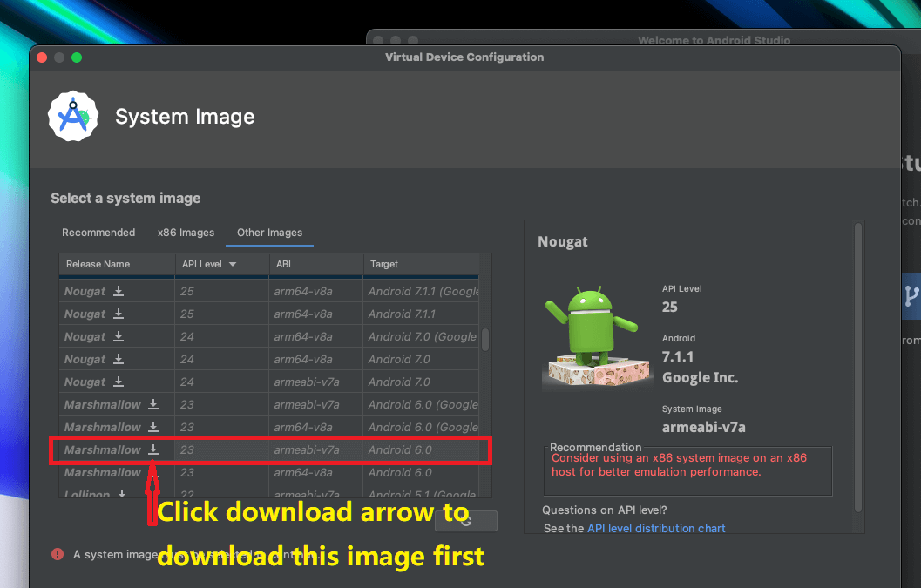Click the Target column header

pos(421,264)
